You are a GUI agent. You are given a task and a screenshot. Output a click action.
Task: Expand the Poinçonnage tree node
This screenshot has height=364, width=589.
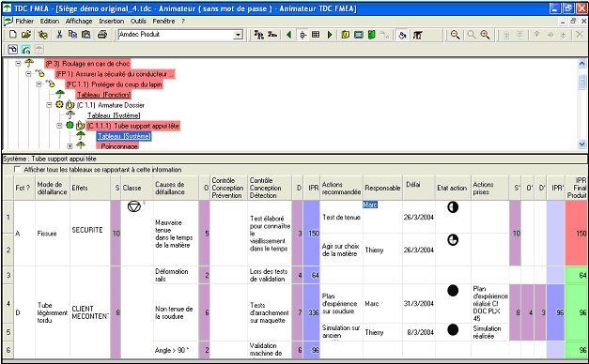click(x=70, y=146)
